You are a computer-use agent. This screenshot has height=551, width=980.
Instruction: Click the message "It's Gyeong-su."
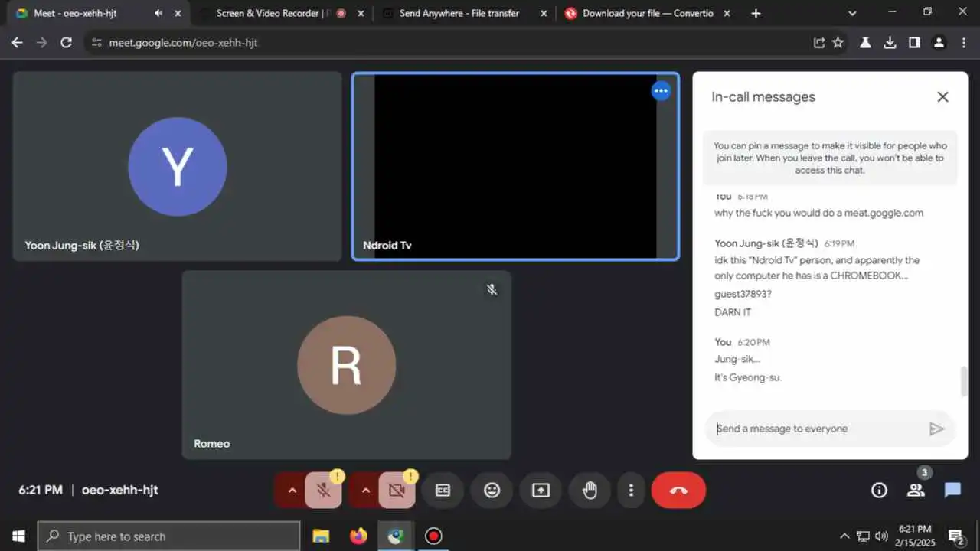pyautogui.click(x=748, y=377)
